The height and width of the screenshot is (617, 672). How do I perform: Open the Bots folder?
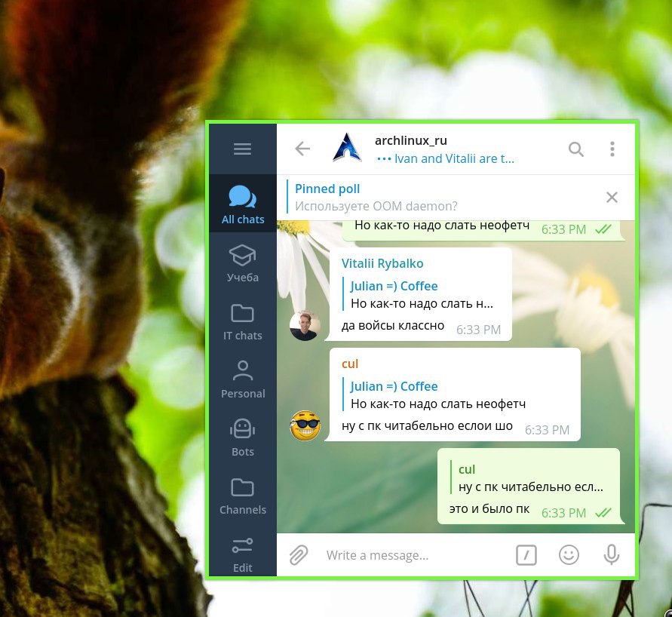point(243,437)
